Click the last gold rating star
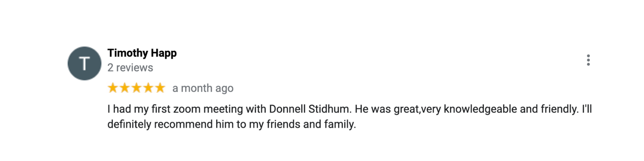This screenshot has height=161, width=644. point(160,88)
